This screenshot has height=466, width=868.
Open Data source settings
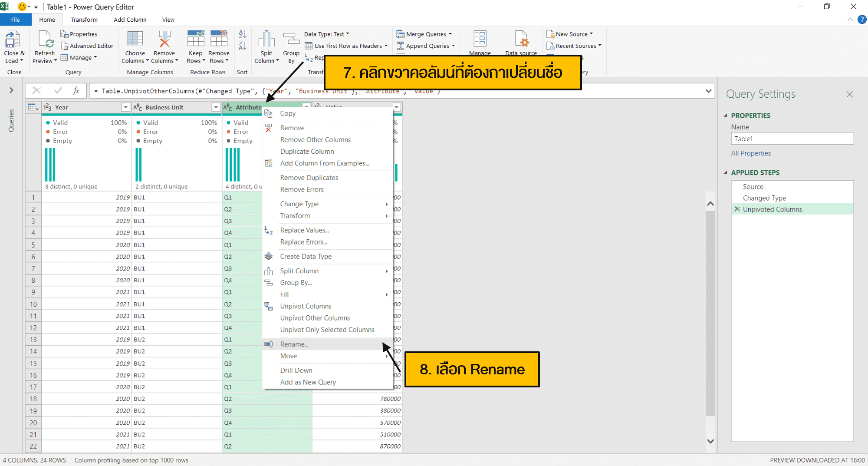click(x=521, y=43)
